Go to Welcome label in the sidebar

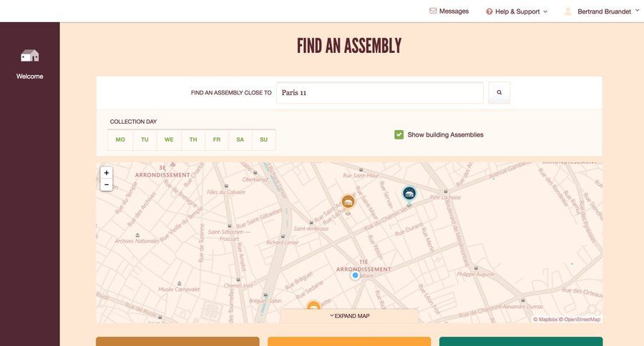point(29,76)
